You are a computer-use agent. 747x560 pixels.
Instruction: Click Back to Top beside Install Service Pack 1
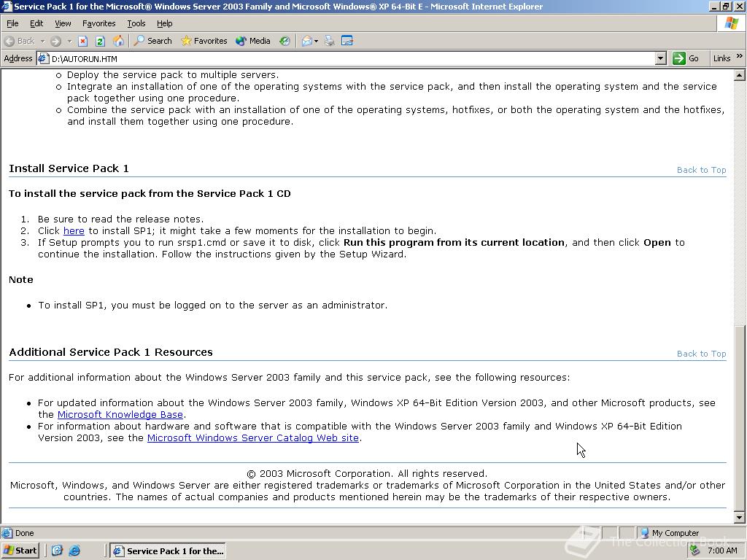pos(701,170)
